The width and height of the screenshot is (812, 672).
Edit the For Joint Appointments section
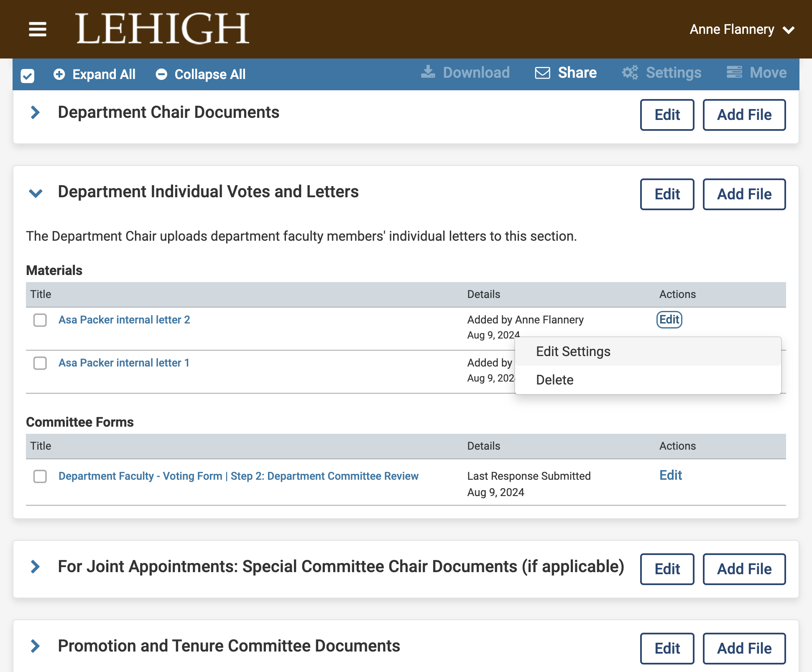[x=667, y=569]
